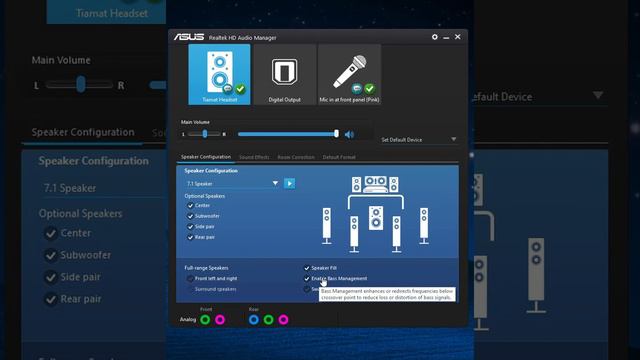Click the middle of the main volume track

tap(287, 134)
